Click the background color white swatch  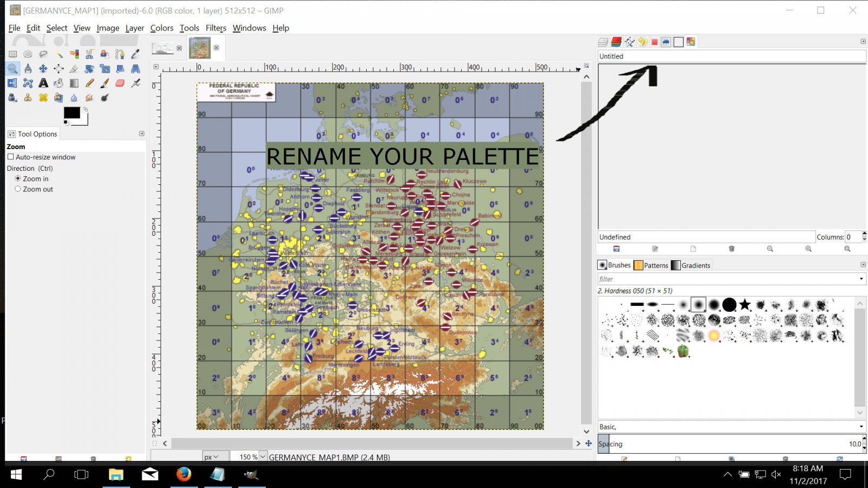84,120
